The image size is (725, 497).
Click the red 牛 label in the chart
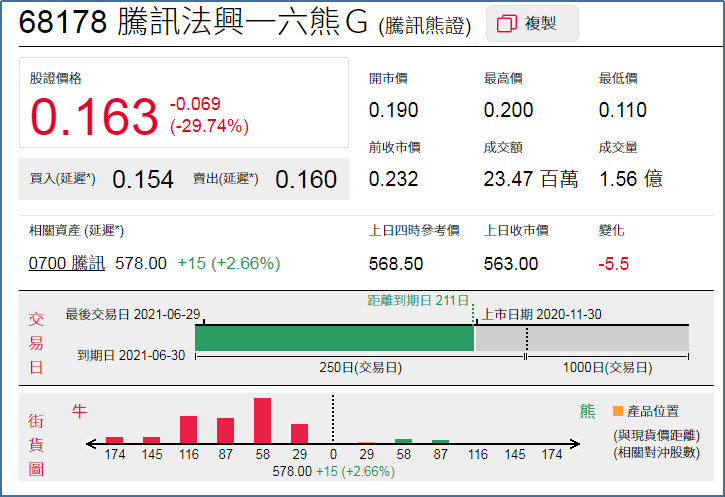[x=80, y=411]
